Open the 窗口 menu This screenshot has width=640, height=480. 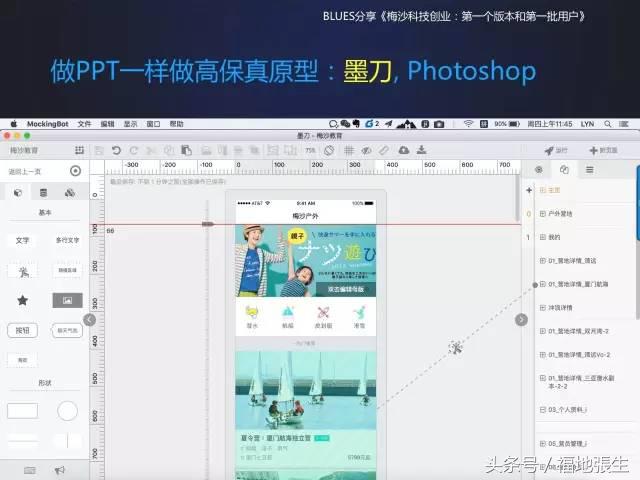pos(153,124)
